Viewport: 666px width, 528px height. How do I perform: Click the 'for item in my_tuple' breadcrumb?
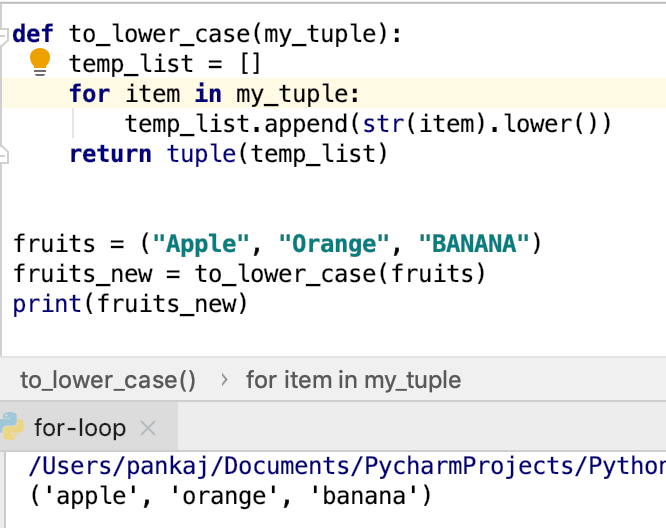pos(353,380)
